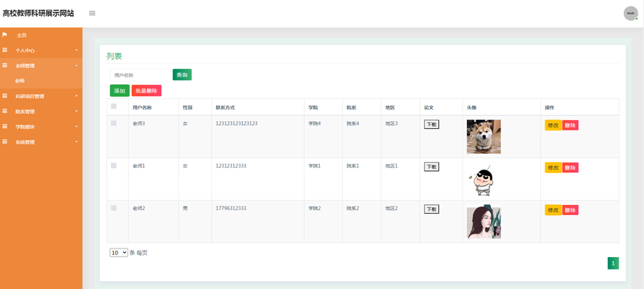This screenshot has height=289, width=644.
Task: Click the green 添加 button
Action: (x=120, y=91)
